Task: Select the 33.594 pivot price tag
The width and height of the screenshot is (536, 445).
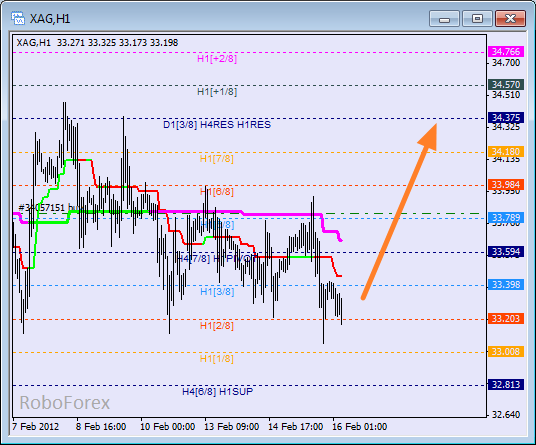Action: [506, 252]
